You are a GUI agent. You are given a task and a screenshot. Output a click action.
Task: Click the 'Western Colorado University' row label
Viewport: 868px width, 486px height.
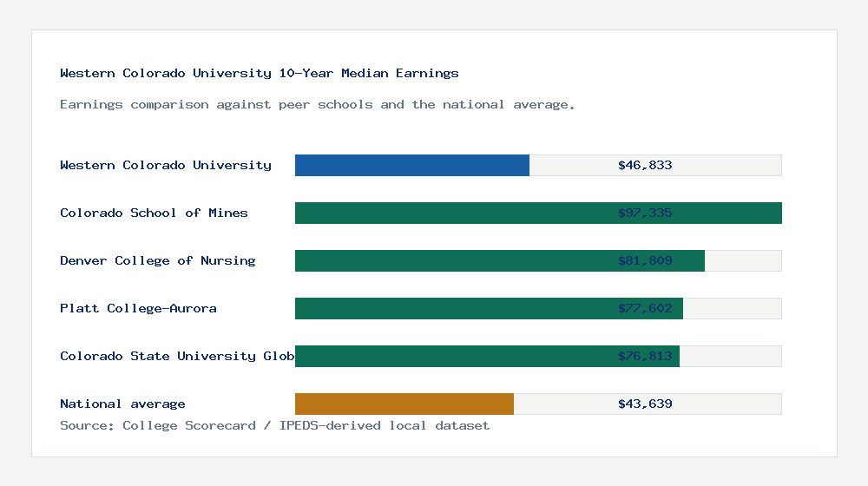click(x=166, y=165)
